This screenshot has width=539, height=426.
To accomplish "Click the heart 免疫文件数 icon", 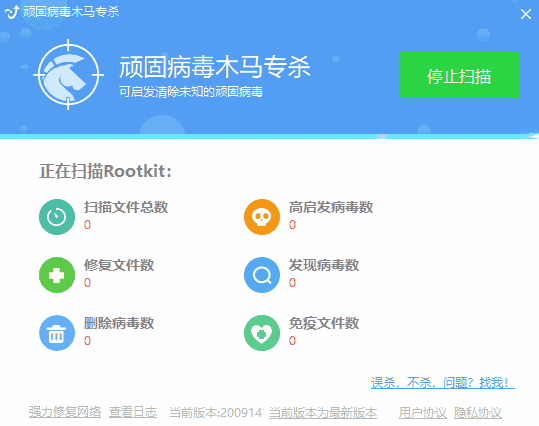I will click(x=262, y=333).
